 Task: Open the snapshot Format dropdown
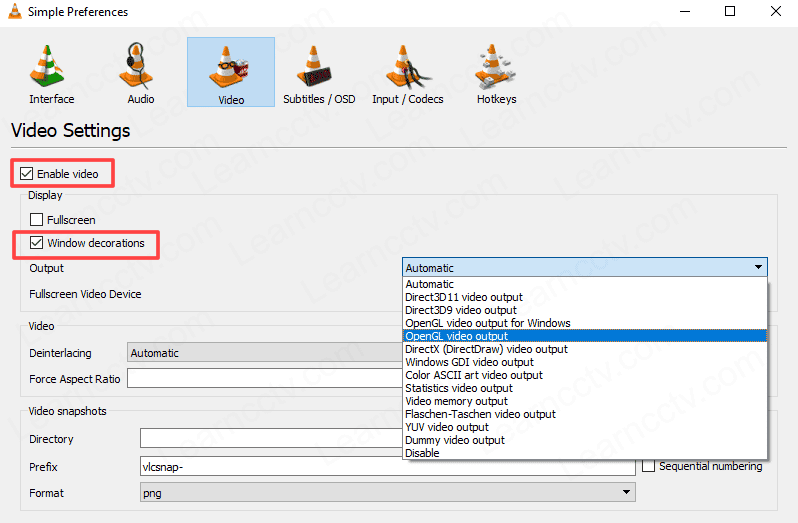(x=387, y=492)
